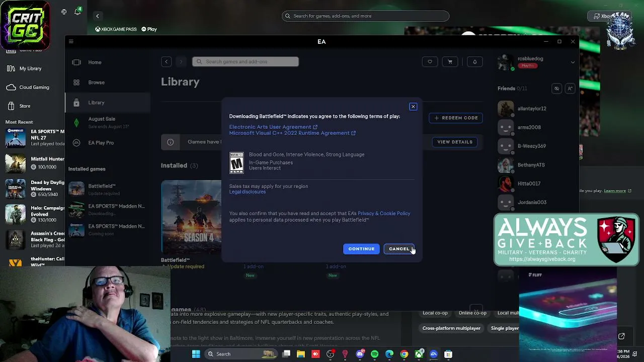
Task: Open Task View on the taskbar
Action: 286,354
